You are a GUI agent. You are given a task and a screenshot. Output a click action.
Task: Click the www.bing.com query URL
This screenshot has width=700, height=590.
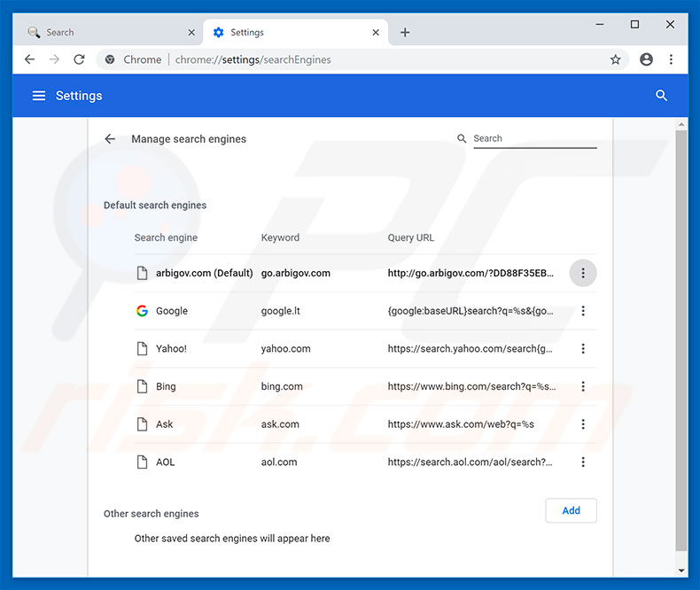(471, 386)
